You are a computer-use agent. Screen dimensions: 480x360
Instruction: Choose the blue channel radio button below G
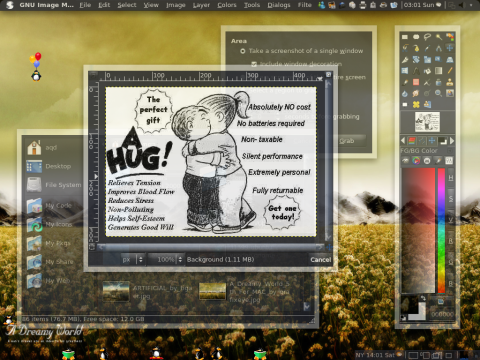[451, 283]
